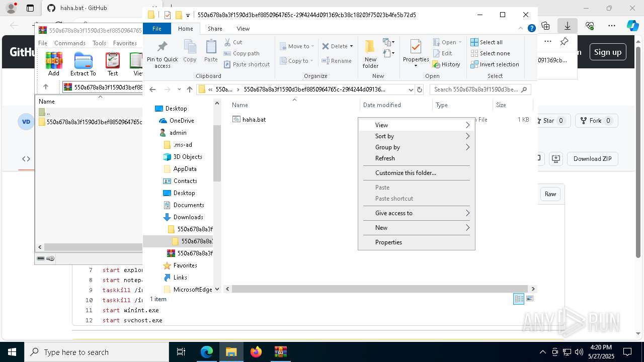Viewport: 644px width, 362px height.
Task: Open the File ribbon tab
Action: point(157,29)
